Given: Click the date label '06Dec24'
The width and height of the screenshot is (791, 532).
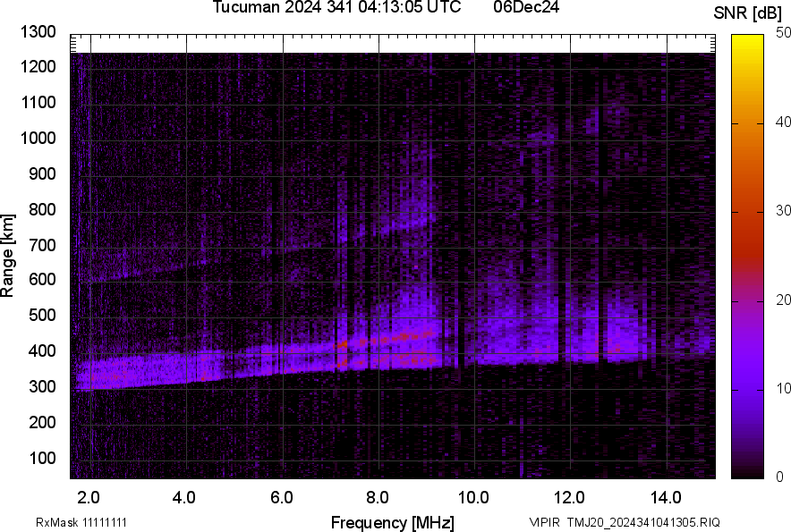Looking at the screenshot, I should click(x=526, y=7).
